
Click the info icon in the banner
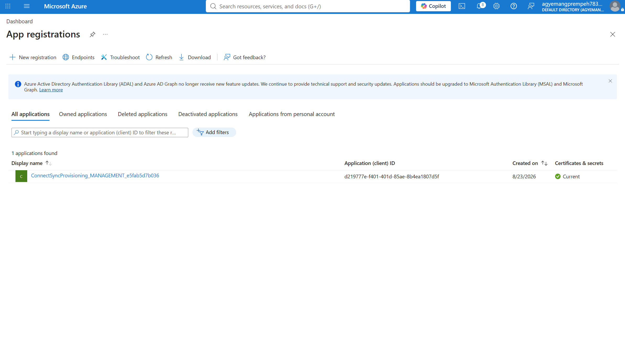(x=18, y=84)
